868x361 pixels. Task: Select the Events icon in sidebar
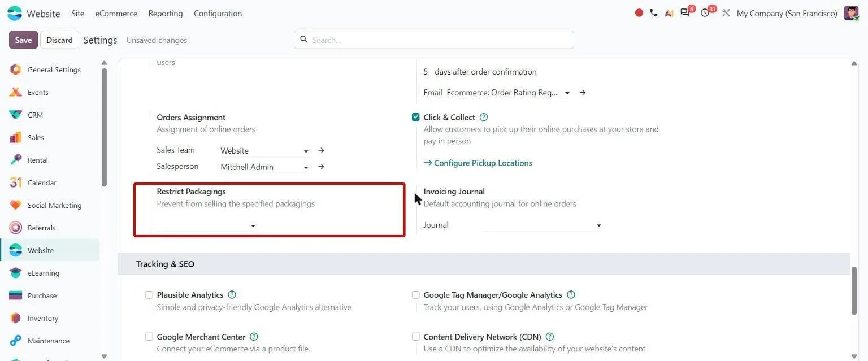pyautogui.click(x=16, y=92)
